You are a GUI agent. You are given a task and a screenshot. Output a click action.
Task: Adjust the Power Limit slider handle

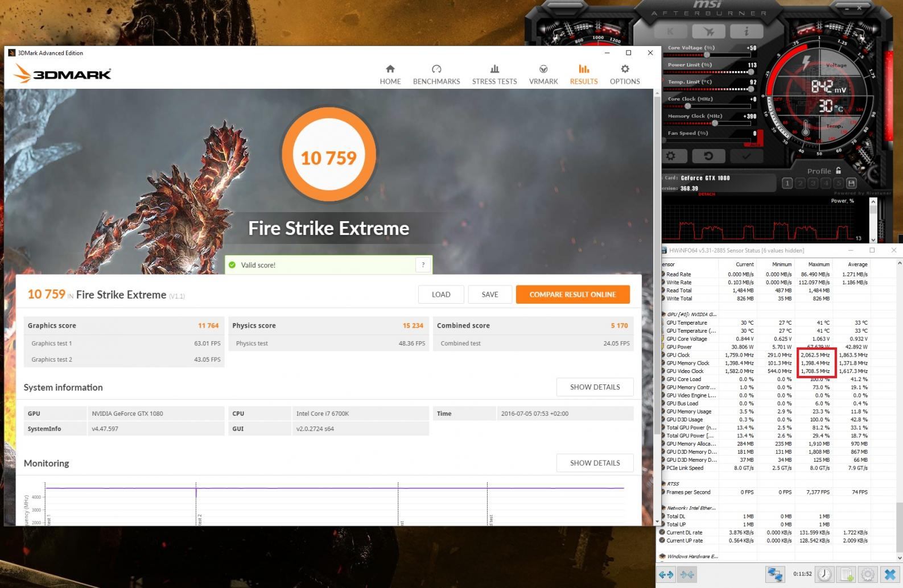[x=752, y=72]
